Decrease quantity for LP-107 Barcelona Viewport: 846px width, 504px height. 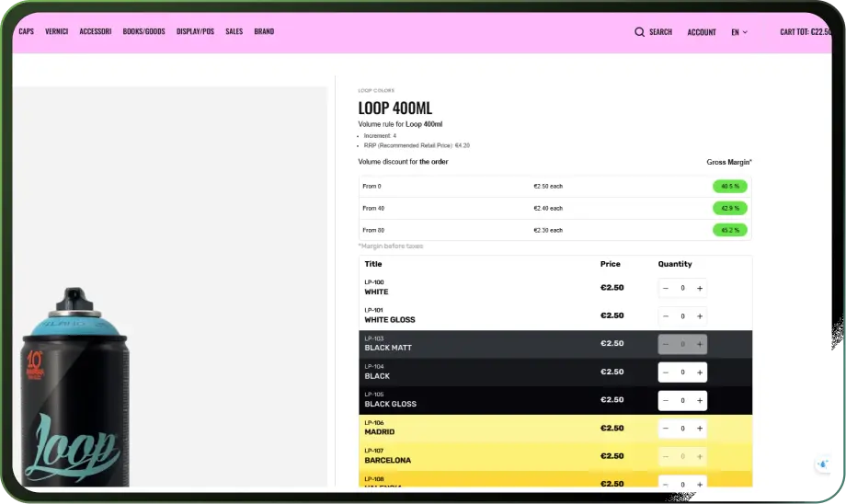coord(665,456)
